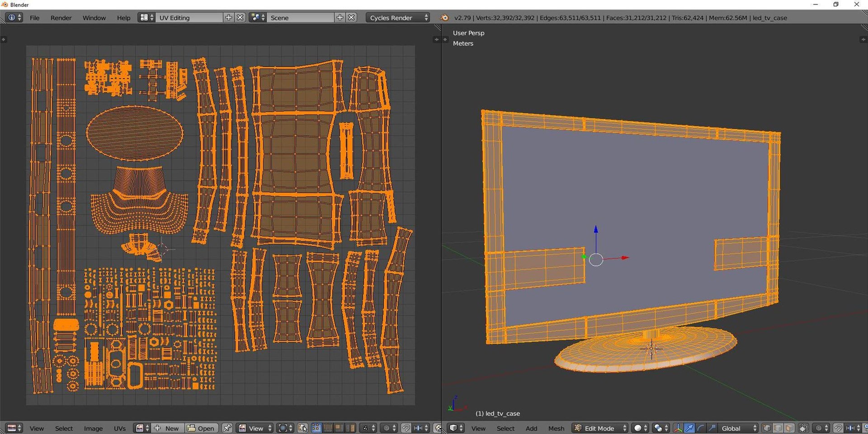Choose mesh vertex select mode
The height and width of the screenshot is (434, 868).
767,428
